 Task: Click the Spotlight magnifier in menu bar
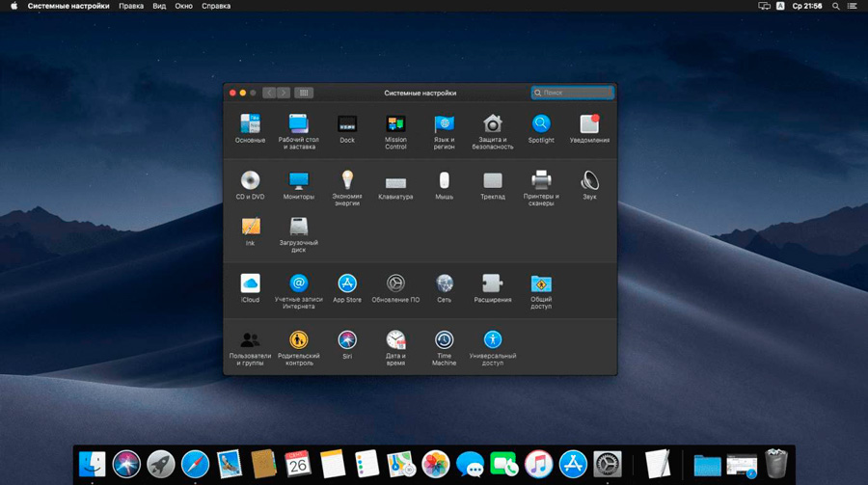[x=836, y=6]
